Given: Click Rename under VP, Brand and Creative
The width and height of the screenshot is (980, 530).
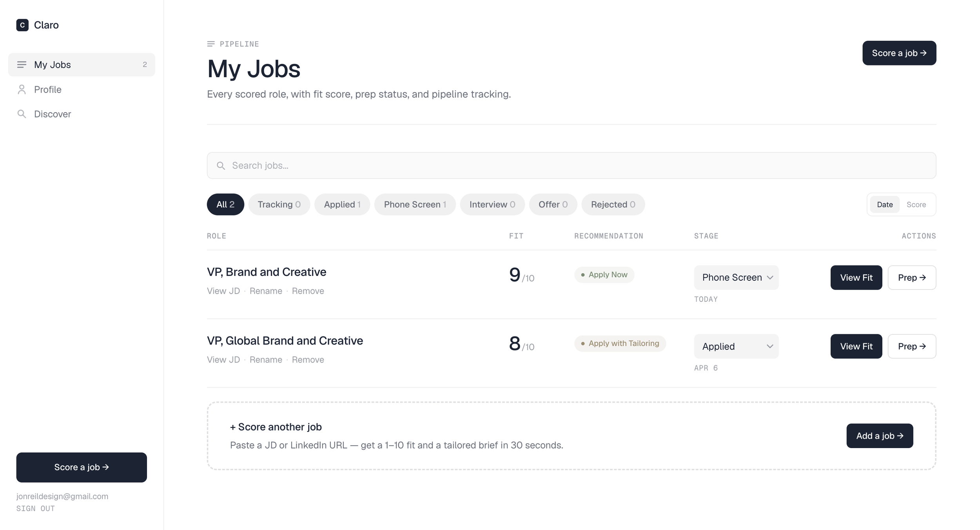Looking at the screenshot, I should (266, 291).
